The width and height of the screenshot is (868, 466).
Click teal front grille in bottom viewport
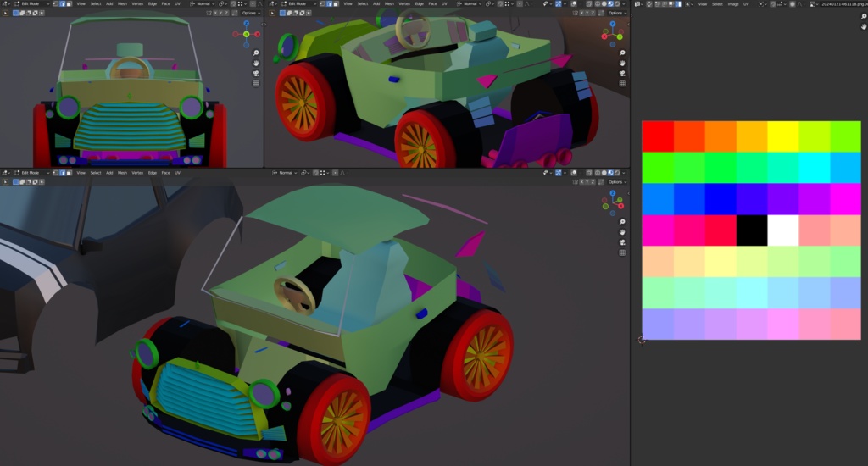point(202,400)
